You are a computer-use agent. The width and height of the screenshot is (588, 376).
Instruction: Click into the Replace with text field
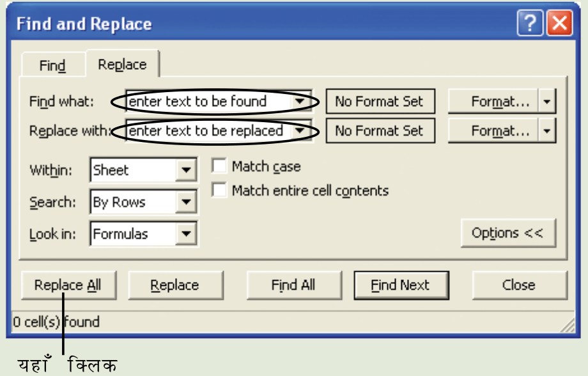click(x=209, y=130)
